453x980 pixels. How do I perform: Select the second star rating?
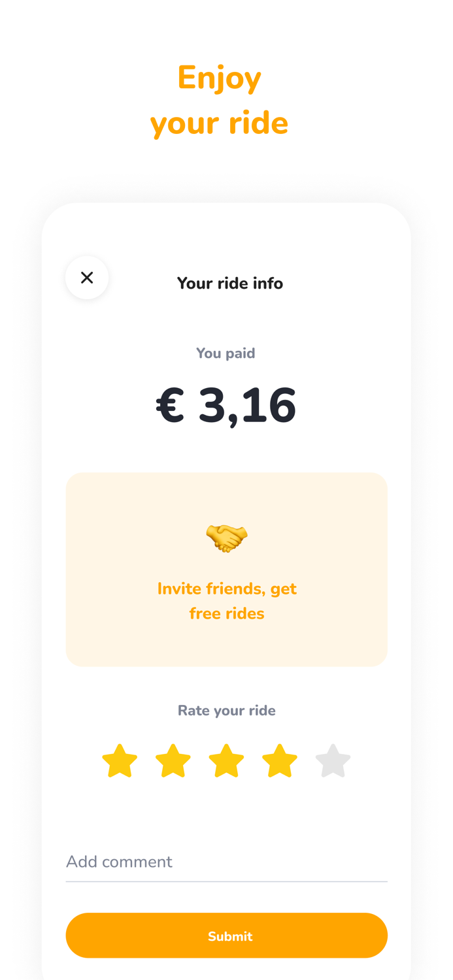point(173,760)
